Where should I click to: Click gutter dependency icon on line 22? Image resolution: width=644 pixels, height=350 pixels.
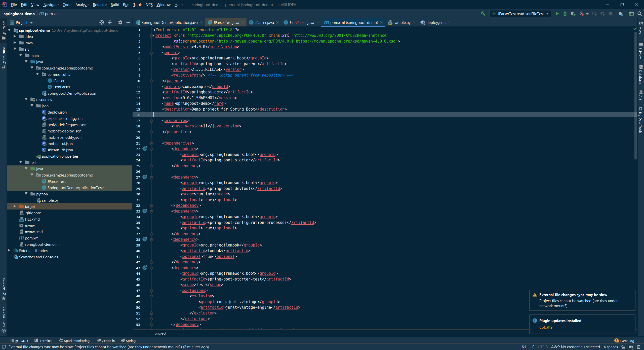click(145, 149)
